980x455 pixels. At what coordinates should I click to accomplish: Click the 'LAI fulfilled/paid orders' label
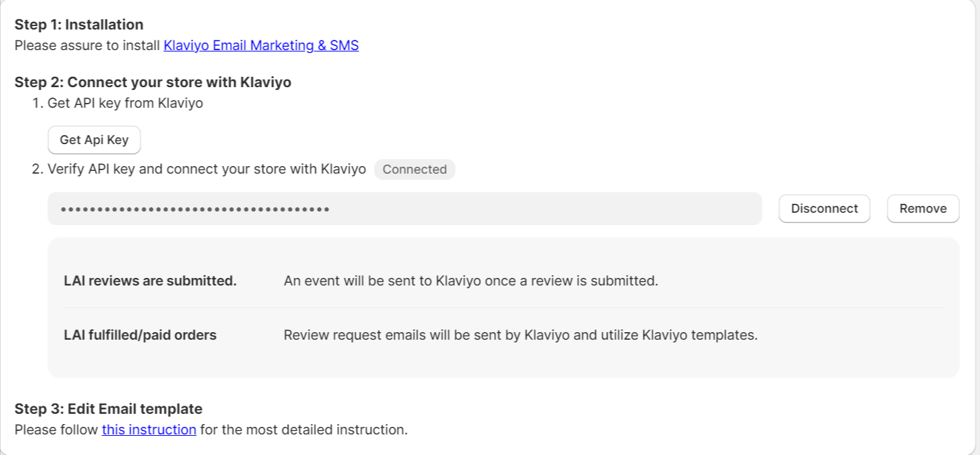pos(140,336)
